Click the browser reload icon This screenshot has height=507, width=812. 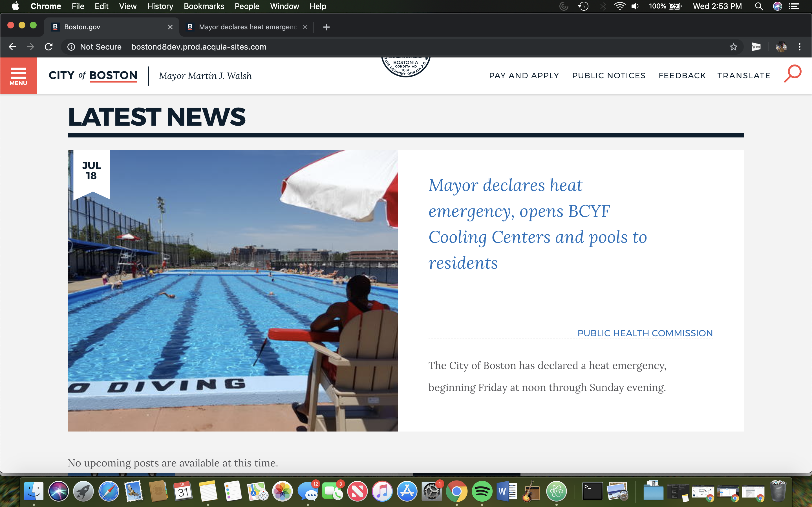coord(49,47)
